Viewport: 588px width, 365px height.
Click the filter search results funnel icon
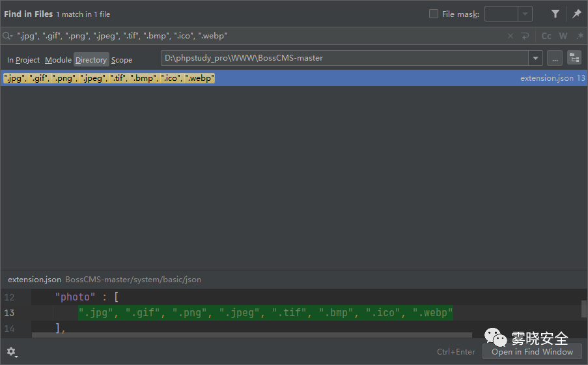pyautogui.click(x=555, y=14)
